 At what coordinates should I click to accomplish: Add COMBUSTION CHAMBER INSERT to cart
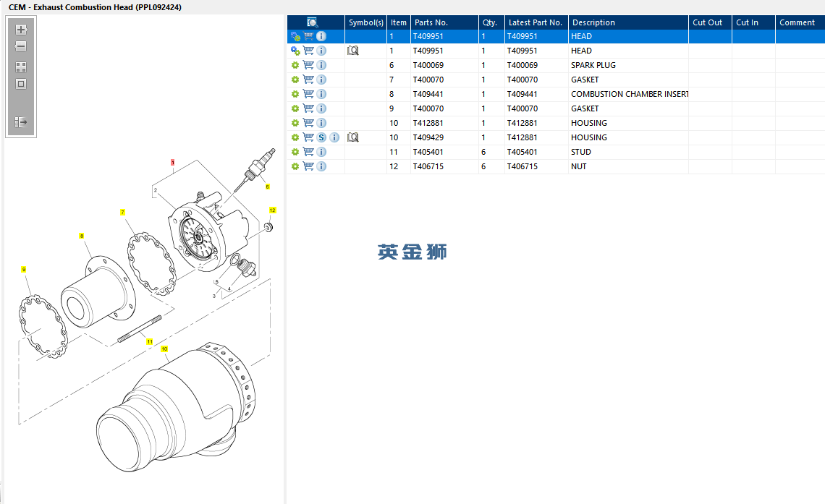point(308,94)
